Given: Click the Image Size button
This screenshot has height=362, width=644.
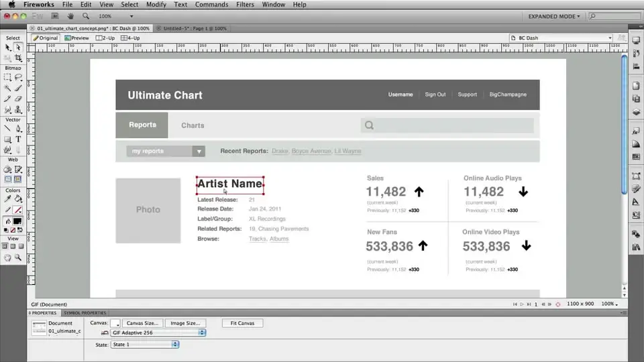Looking at the screenshot, I should pos(185,323).
